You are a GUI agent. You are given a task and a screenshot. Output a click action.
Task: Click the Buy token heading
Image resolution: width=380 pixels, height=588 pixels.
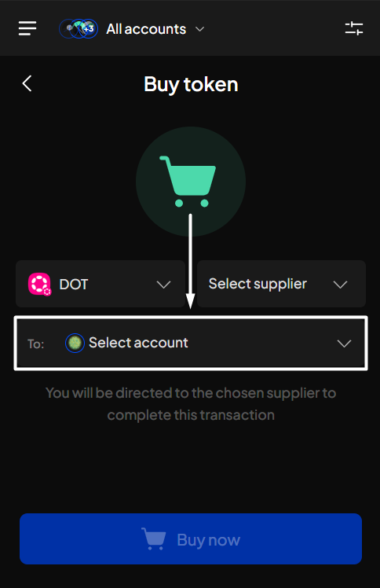[191, 84]
